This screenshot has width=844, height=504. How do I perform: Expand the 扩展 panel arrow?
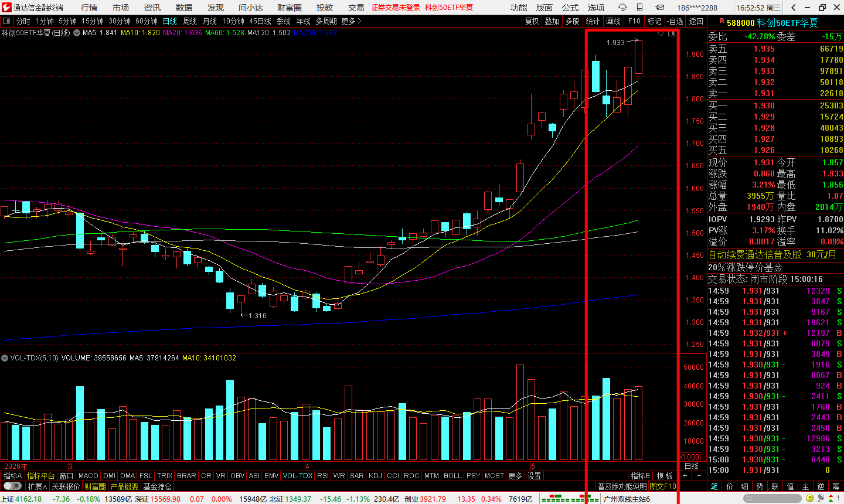tap(37, 486)
